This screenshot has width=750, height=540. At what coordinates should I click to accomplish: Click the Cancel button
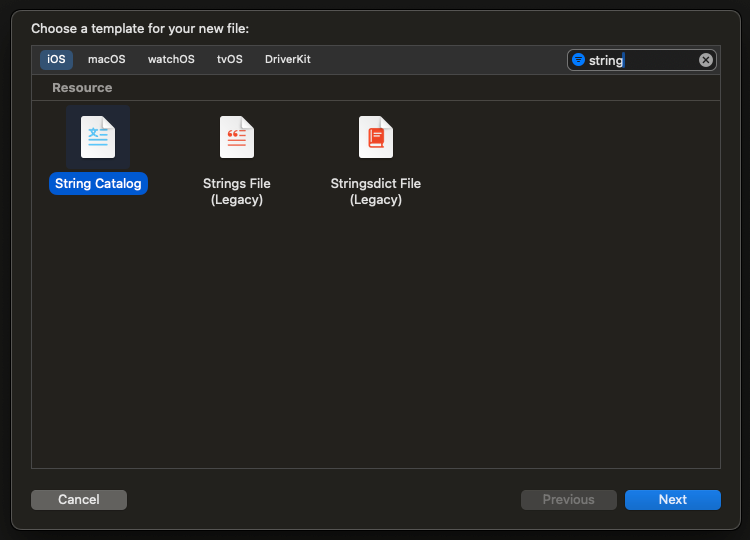coord(79,499)
